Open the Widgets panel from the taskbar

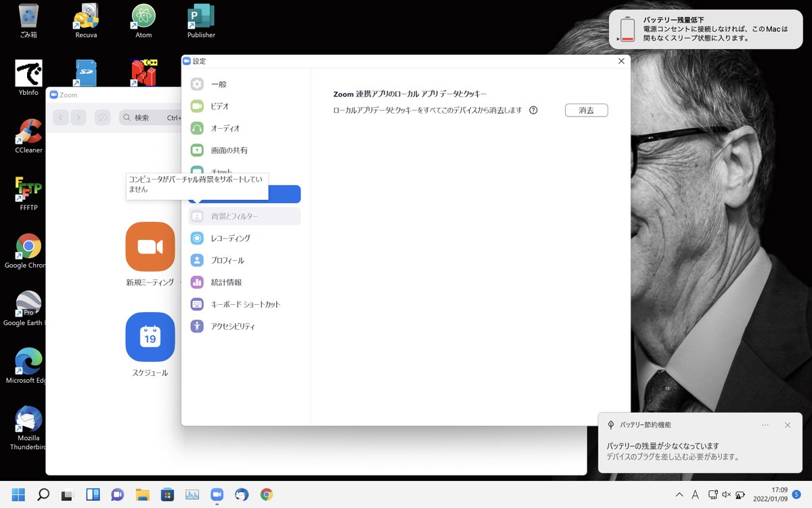pos(93,494)
